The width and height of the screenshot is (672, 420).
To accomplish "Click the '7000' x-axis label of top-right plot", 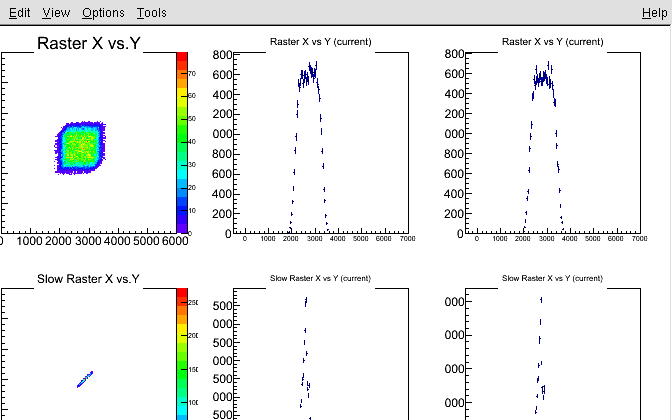I will tap(639, 238).
